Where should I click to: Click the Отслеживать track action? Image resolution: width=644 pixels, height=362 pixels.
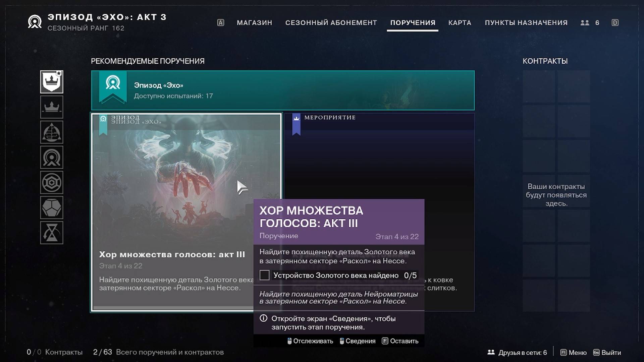click(310, 341)
